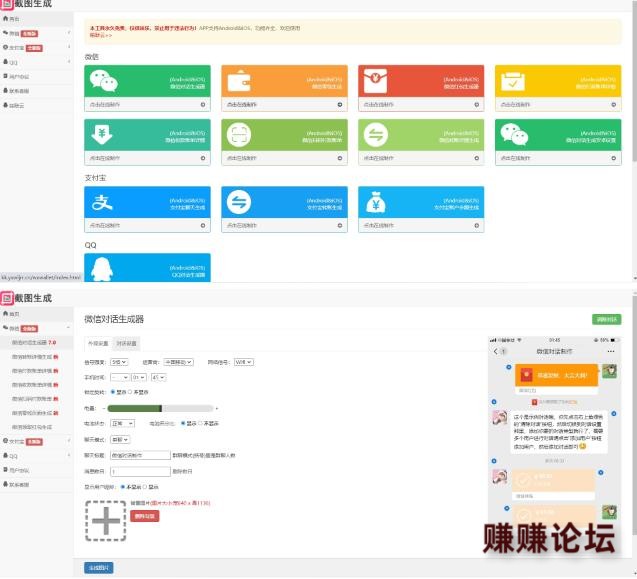Open the battery status dropdown showing 正常

122,423
